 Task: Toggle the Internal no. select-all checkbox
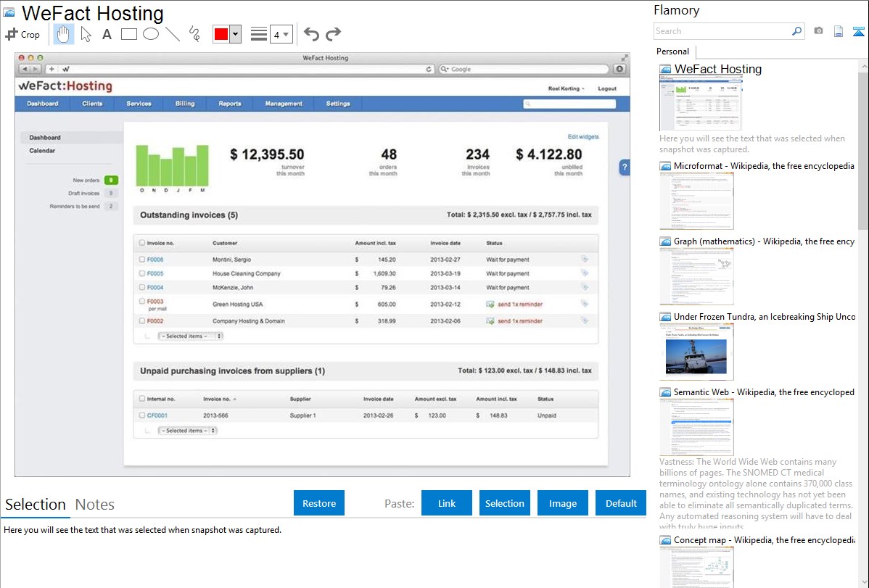(142, 399)
